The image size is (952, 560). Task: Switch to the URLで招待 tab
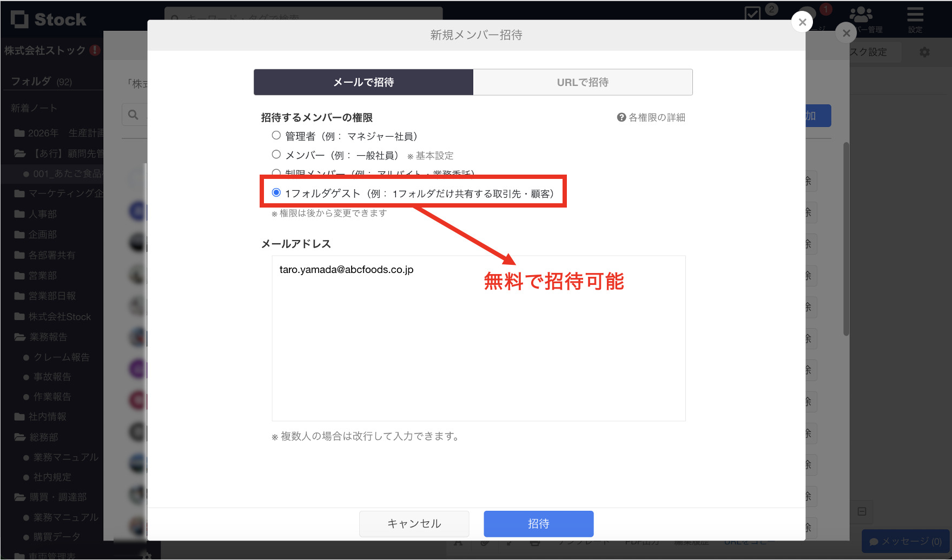tap(582, 82)
